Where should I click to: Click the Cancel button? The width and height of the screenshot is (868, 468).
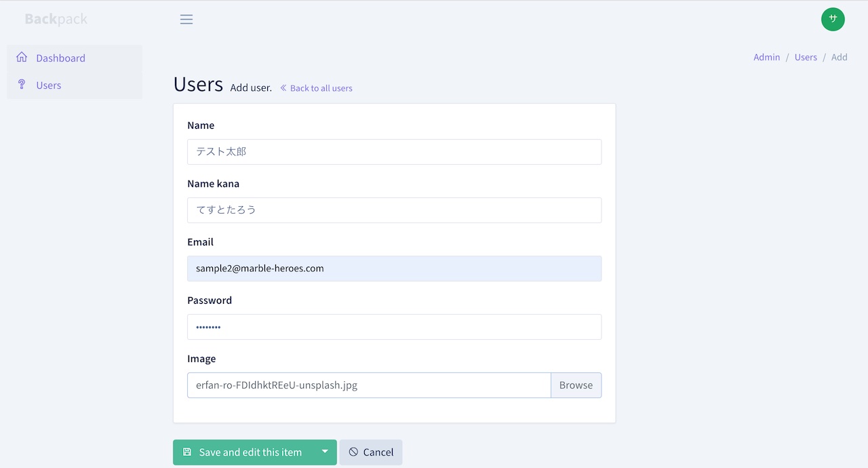point(371,452)
